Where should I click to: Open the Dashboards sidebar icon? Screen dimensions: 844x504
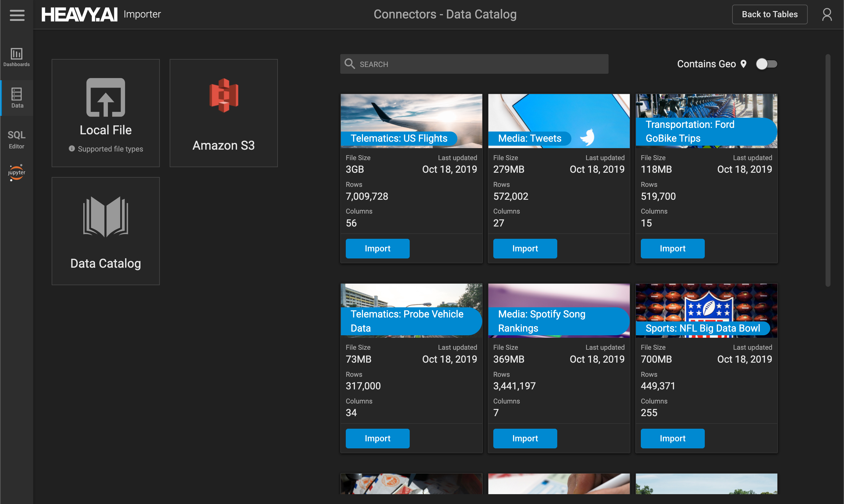point(16,57)
